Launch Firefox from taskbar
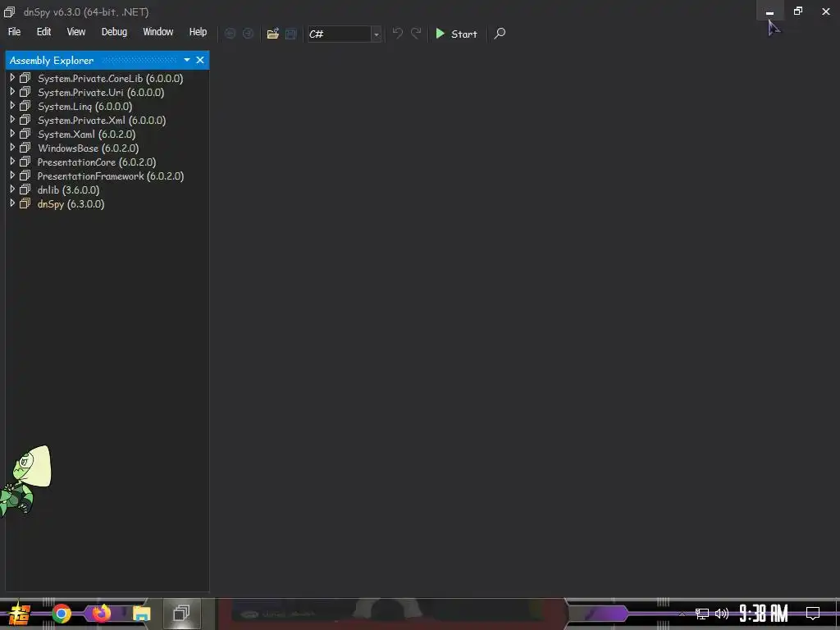Screen dimensions: 840x630 click(101, 613)
